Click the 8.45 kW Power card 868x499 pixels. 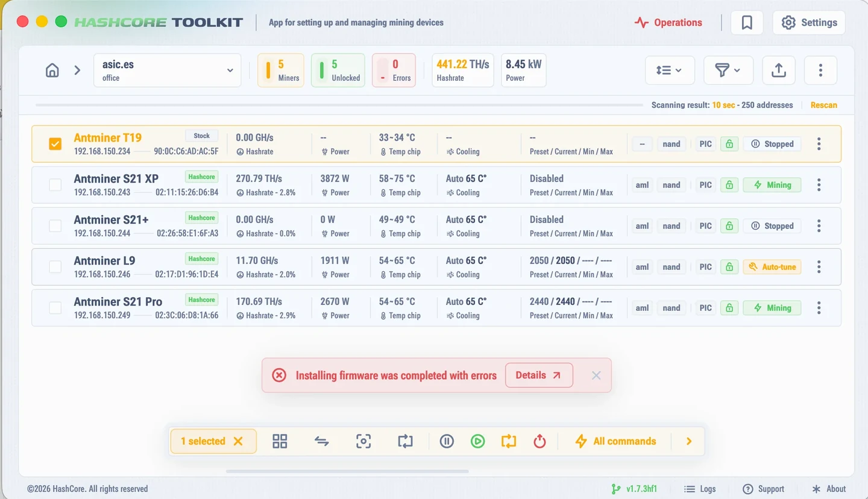(x=524, y=71)
